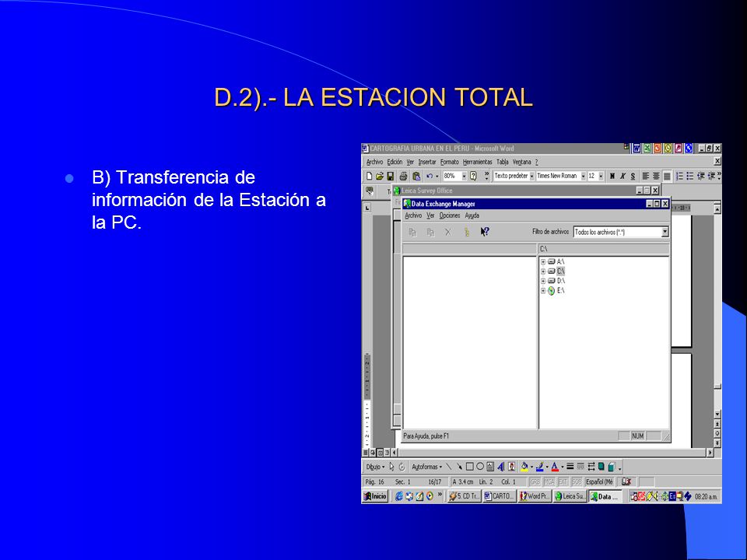Toggle EXT extend selection in status bar
This screenshot has width=747, height=560.
point(563,482)
